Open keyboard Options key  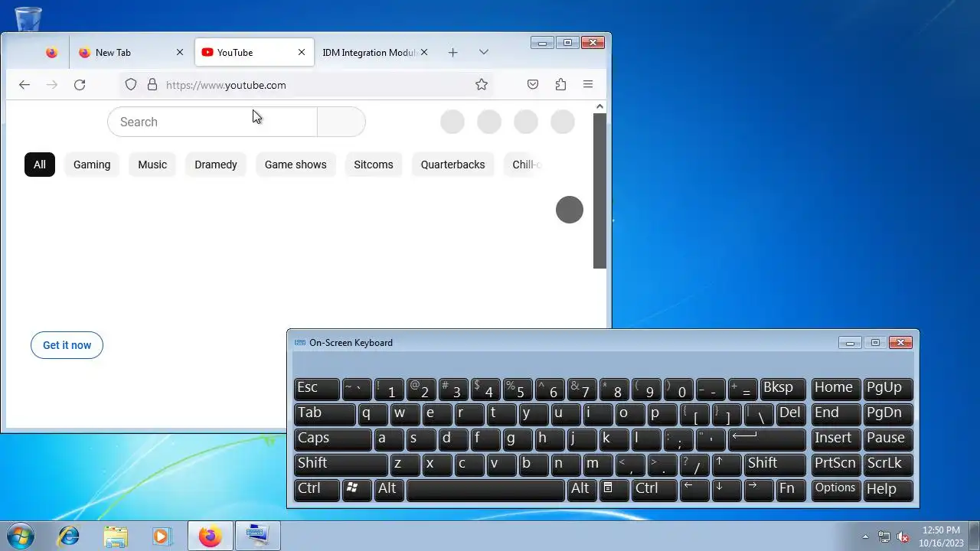(836, 490)
